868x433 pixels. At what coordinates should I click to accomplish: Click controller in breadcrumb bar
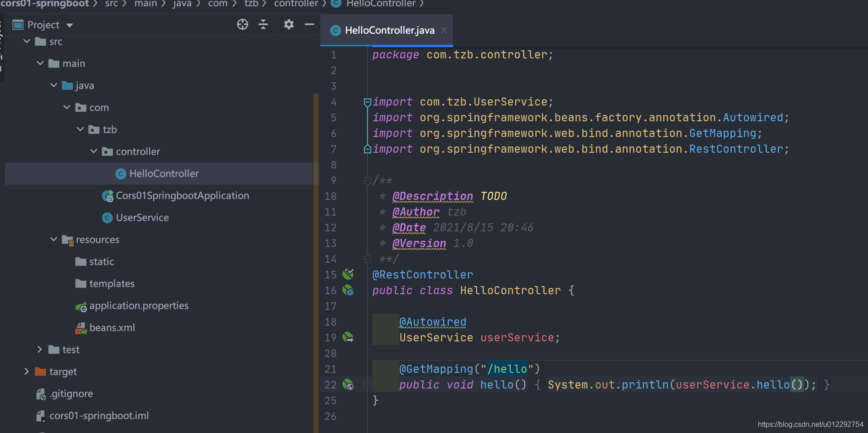click(296, 4)
